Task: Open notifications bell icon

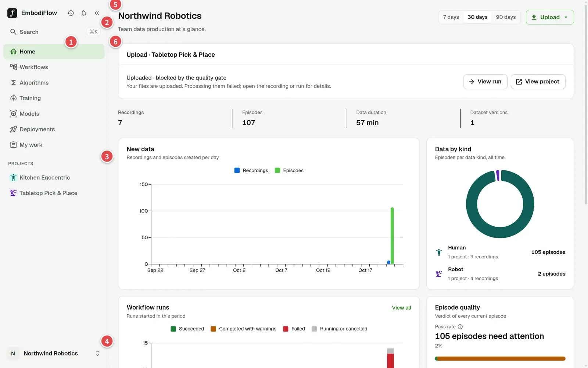Action: tap(84, 13)
